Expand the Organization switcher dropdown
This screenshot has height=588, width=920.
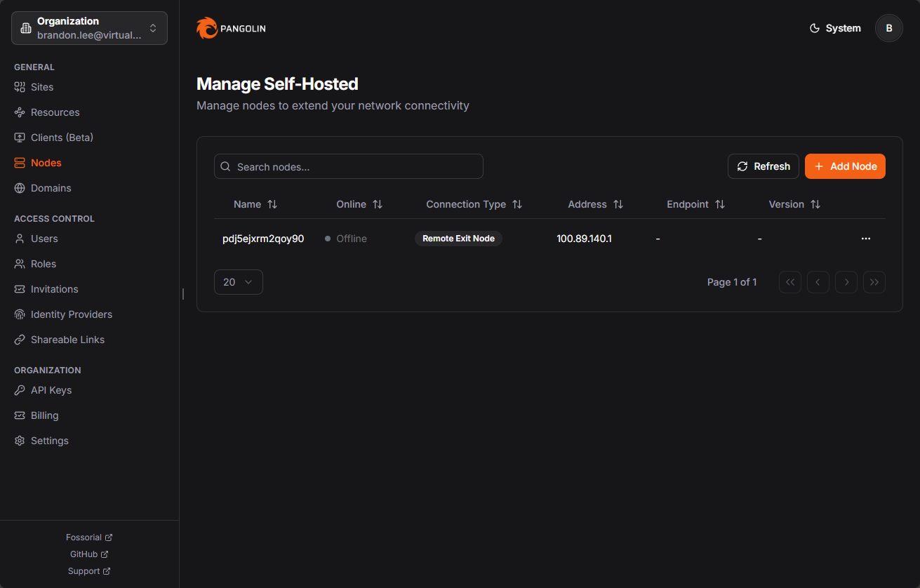tap(89, 28)
